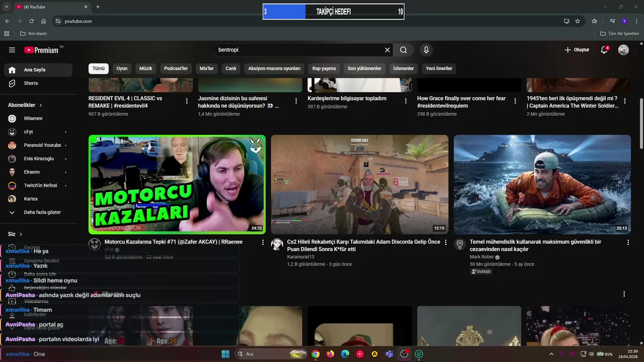Image resolution: width=644 pixels, height=362 pixels.
Task: Open the cFyt subscription channel
Action: click(x=38, y=132)
